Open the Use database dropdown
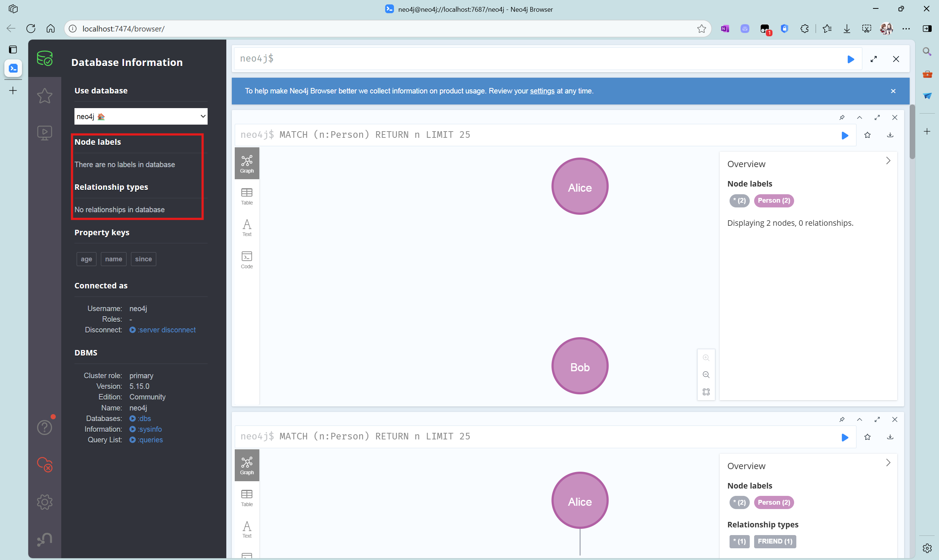This screenshot has width=939, height=560. (141, 117)
